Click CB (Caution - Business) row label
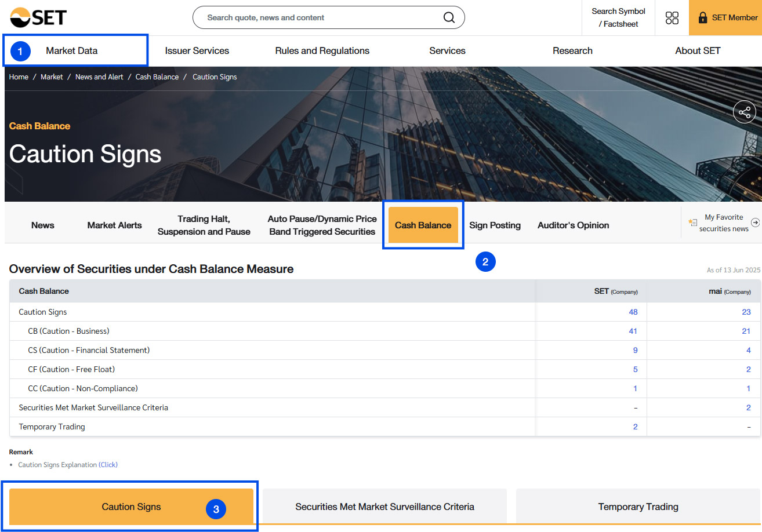The width and height of the screenshot is (762, 532). pyautogui.click(x=68, y=331)
